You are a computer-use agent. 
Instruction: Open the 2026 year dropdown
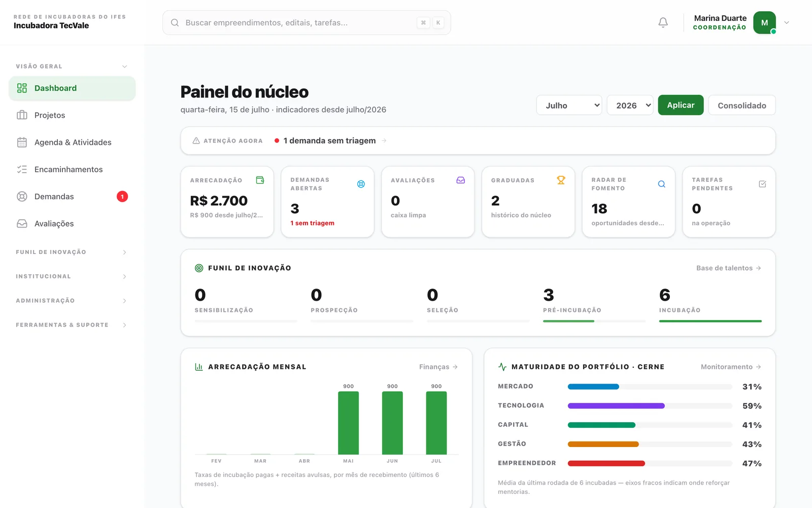[x=630, y=105]
